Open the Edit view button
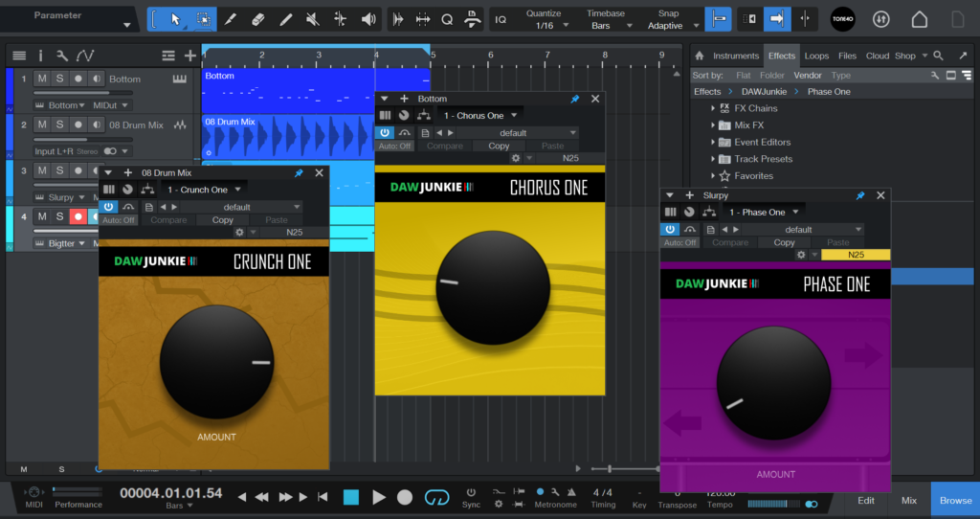Viewport: 980px width, 519px height. (x=865, y=500)
